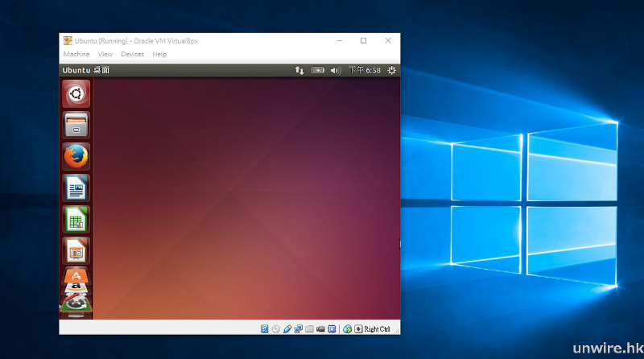Open the Help menu
The width and height of the screenshot is (644, 359).
[159, 54]
